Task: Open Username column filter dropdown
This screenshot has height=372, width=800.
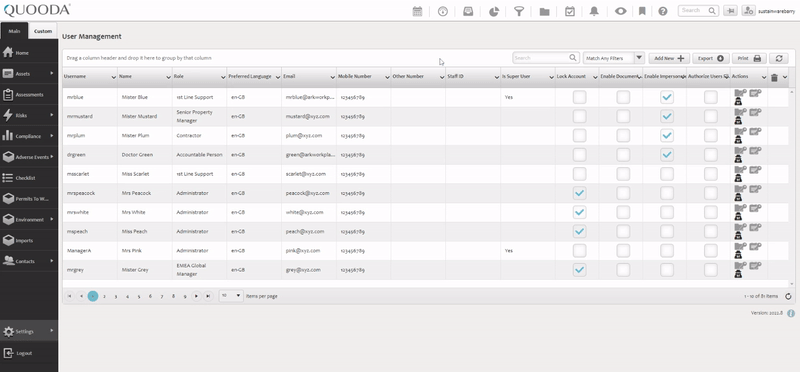Action: pyautogui.click(x=113, y=77)
